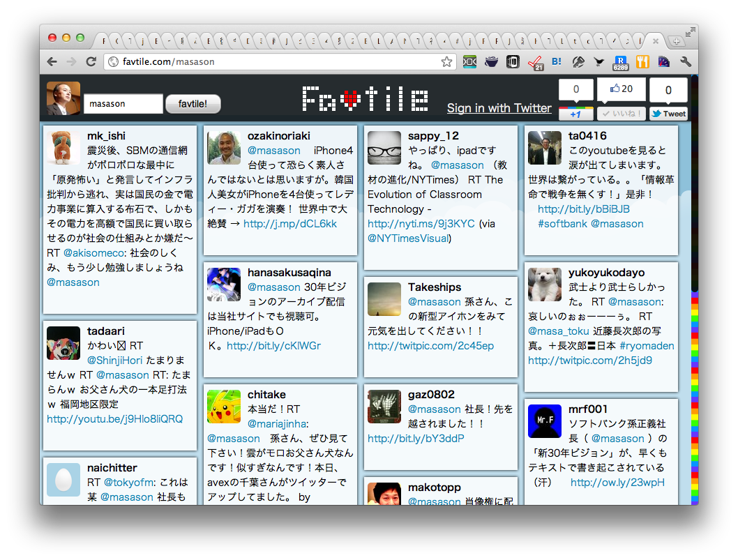Click the Facebook like count 20 bubble

click(622, 89)
